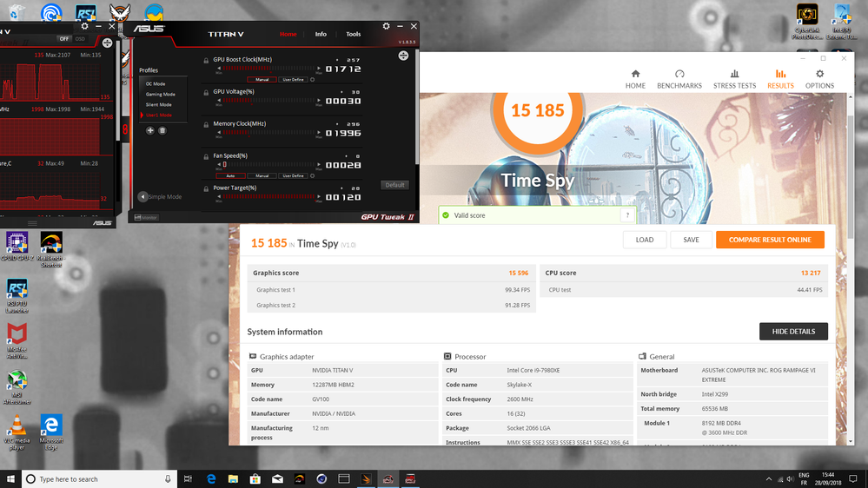The image size is (868, 488).
Task: Click the LOAD result button
Action: tap(645, 240)
